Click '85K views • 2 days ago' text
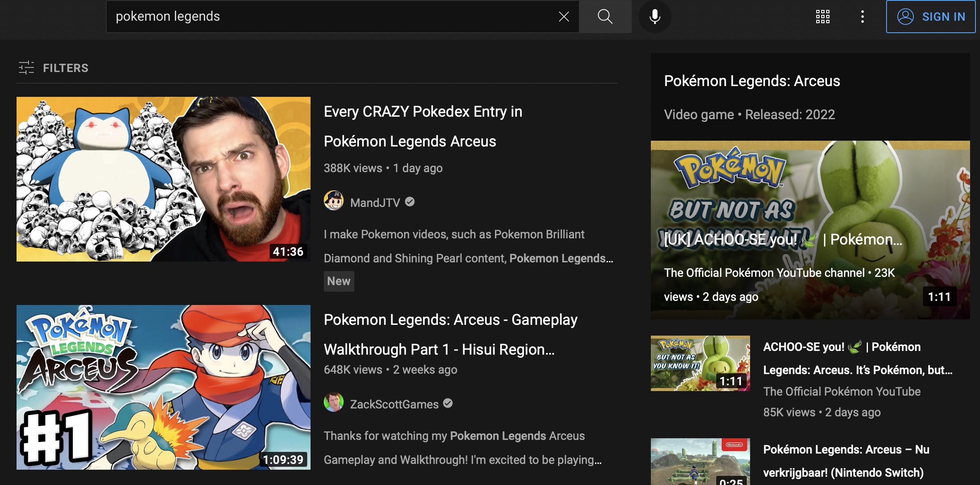Screen dimensions: 980x485 click(822, 412)
